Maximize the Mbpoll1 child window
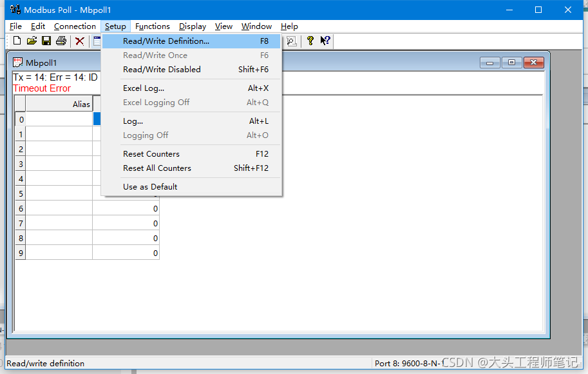Screen dimensions: 588x374 511,63
